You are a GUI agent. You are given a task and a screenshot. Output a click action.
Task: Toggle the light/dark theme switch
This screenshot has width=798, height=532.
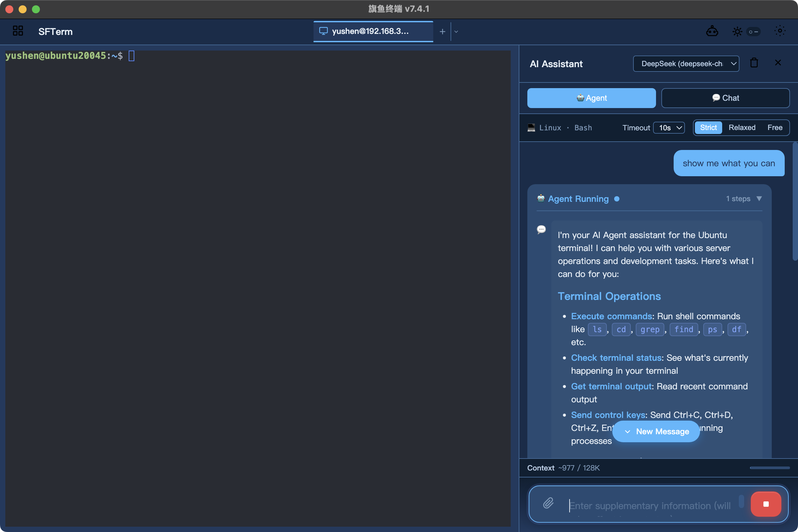click(x=753, y=32)
